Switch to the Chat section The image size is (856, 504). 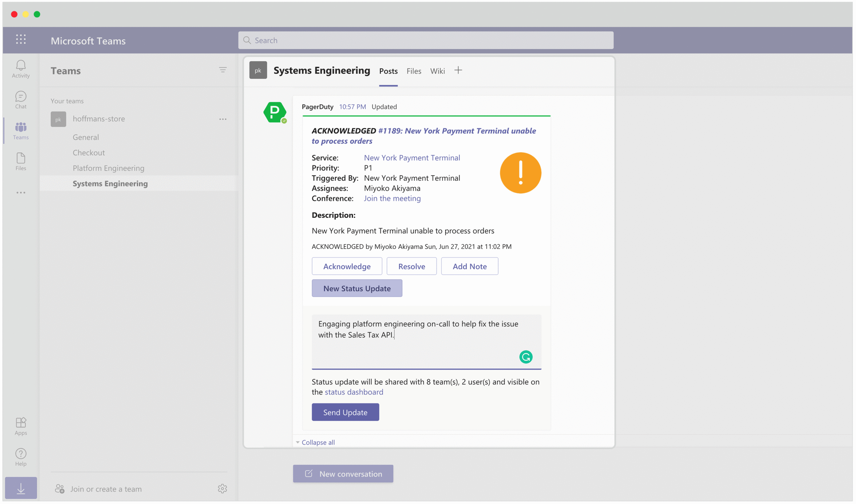[x=20, y=100]
